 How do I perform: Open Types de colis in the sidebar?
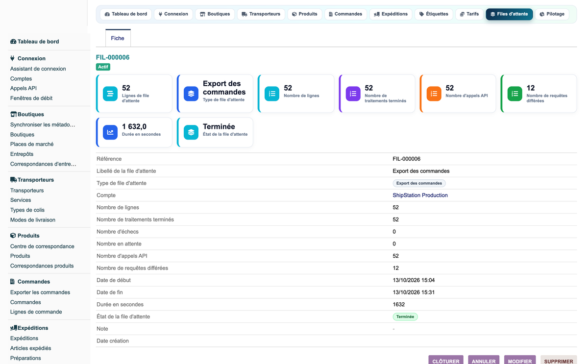27,210
